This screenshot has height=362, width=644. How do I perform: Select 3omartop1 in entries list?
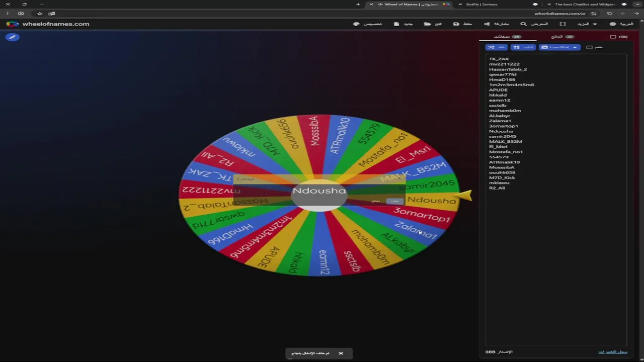point(504,126)
